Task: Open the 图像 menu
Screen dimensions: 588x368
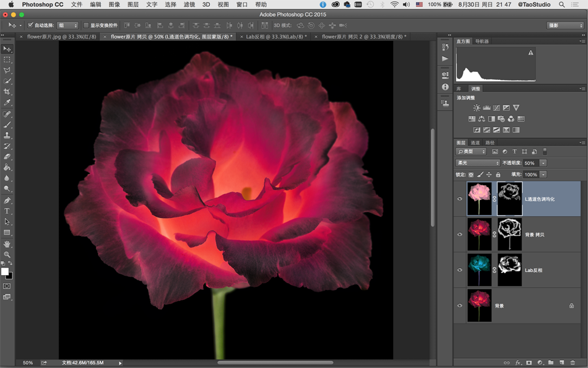Action: (114, 4)
